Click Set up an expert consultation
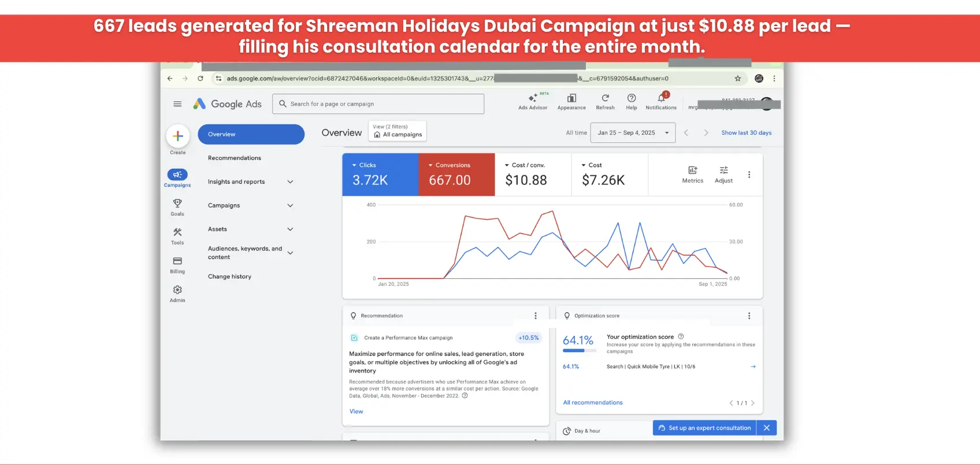Screen dimensions: 980x465 coord(704,428)
